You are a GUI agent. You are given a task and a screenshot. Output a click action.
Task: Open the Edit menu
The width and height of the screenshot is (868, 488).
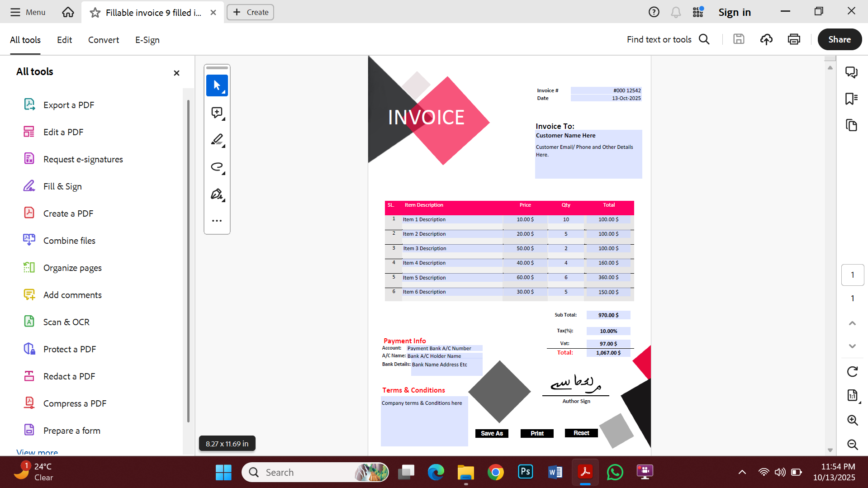click(64, 40)
